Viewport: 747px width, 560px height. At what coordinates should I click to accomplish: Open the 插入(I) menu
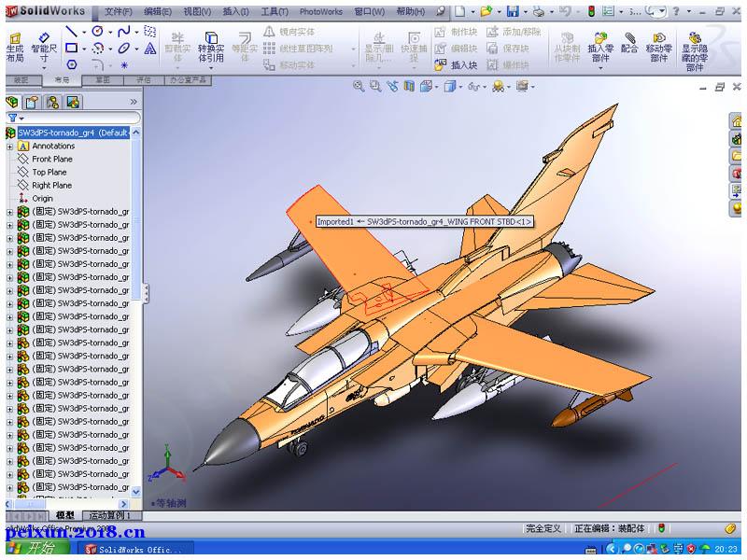point(236,11)
